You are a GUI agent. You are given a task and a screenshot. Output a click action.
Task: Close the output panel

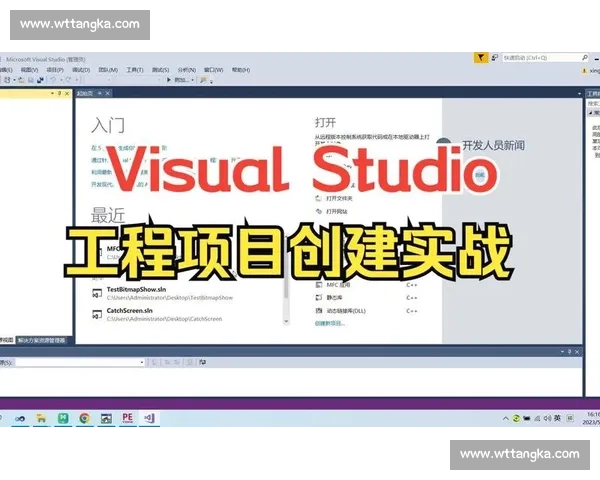577,352
